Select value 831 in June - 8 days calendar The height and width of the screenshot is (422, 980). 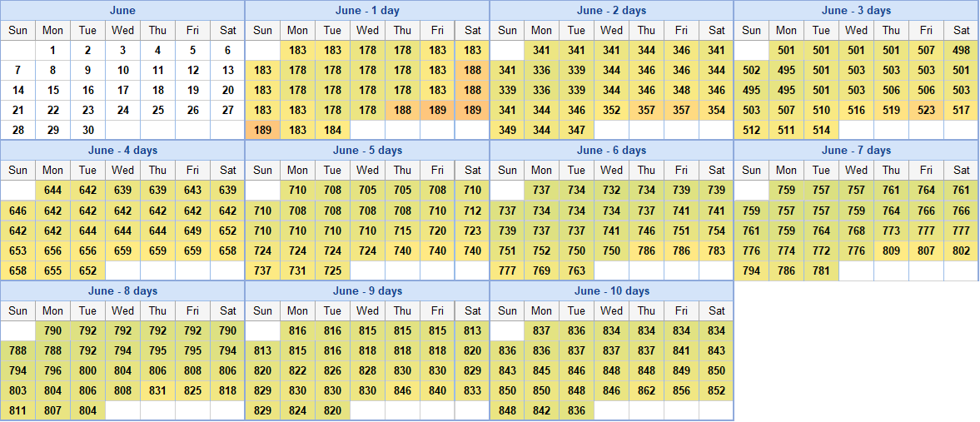pos(157,391)
